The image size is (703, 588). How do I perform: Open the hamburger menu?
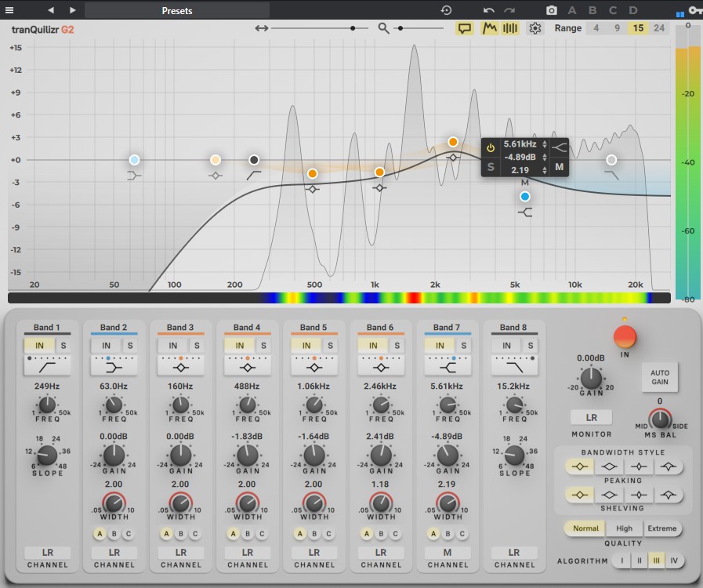pyautogui.click(x=9, y=10)
